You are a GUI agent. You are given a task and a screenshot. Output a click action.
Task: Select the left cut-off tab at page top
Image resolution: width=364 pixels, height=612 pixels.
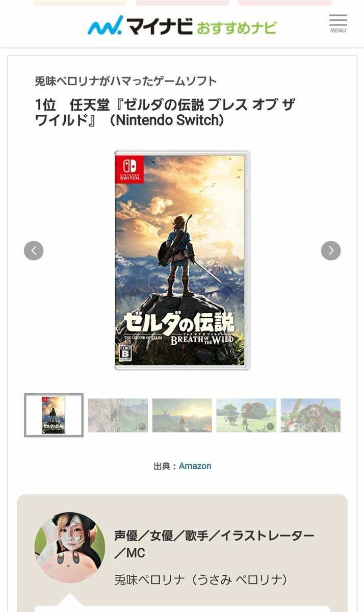(x=80, y=3)
